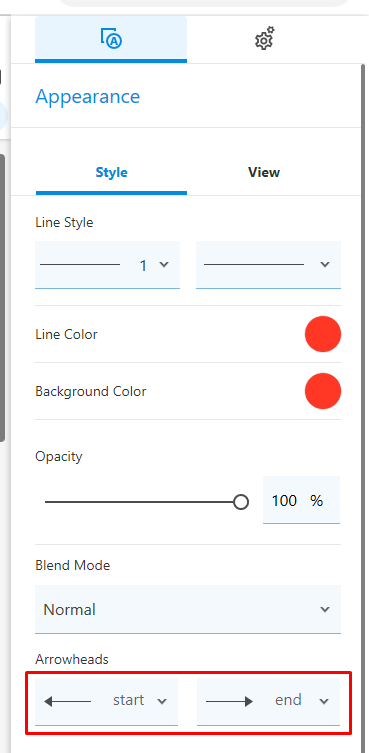Click the Background Color red swatch
This screenshot has height=753, width=369.
[323, 391]
